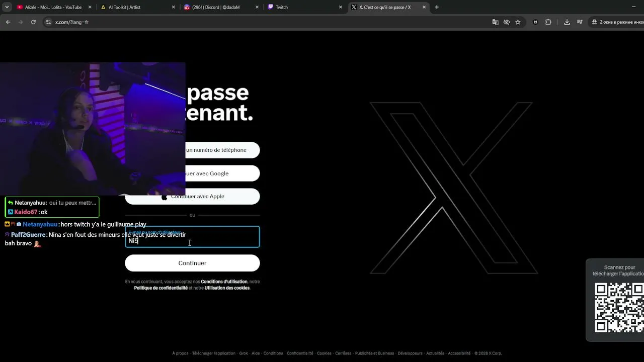The width and height of the screenshot is (644, 362).
Task: Switch to the Discord tab
Action: pos(221,7)
